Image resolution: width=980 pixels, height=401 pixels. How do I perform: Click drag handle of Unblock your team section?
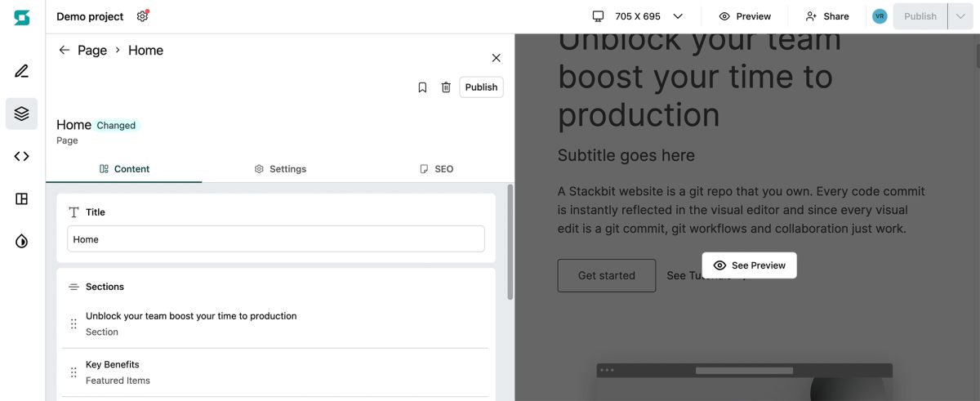(x=73, y=324)
